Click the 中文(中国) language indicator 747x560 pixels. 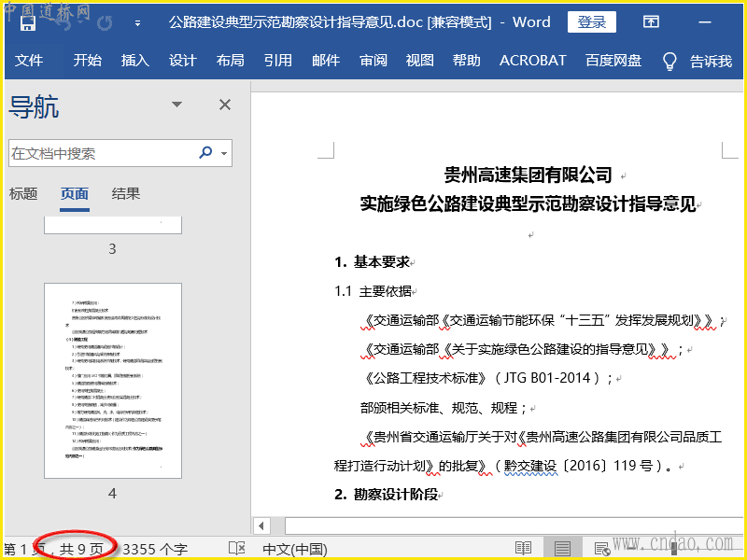295,548
